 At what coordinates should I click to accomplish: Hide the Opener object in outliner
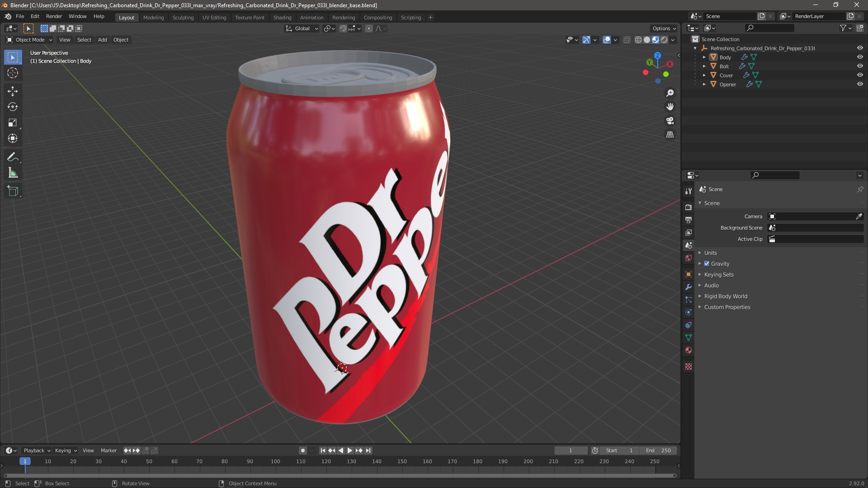(860, 84)
